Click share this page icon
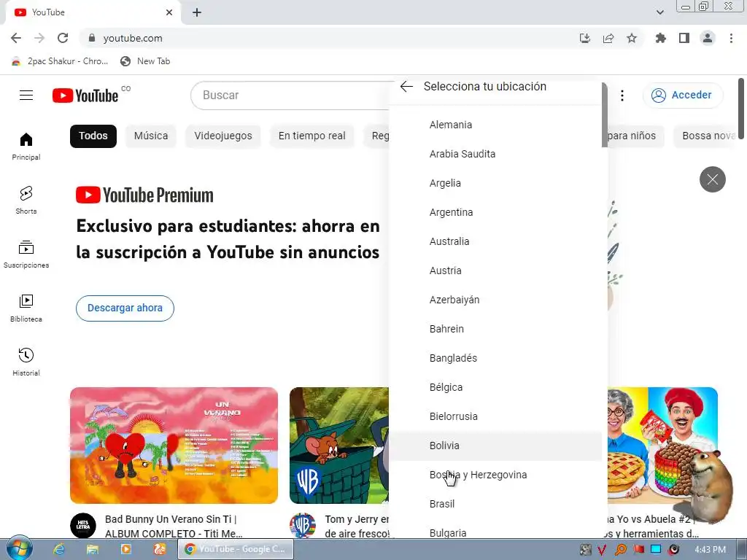The height and width of the screenshot is (560, 747). (608, 38)
